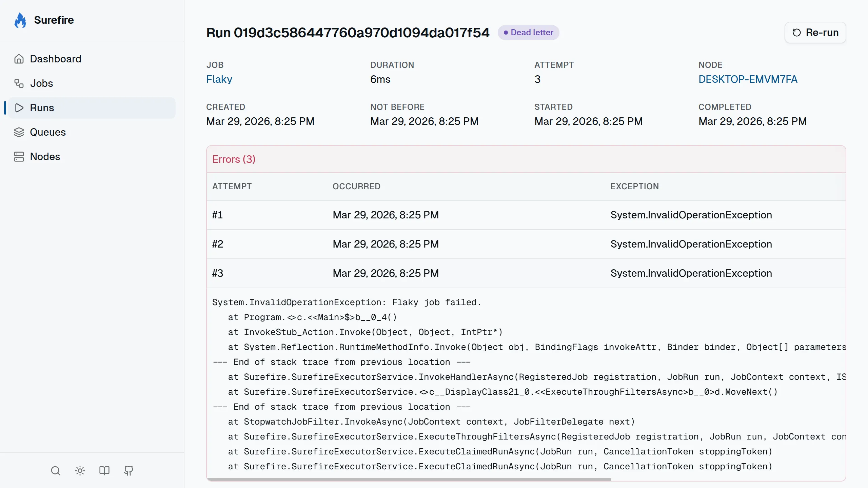Toggle the light/dark theme sun icon
The image size is (868, 488).
[x=80, y=471]
